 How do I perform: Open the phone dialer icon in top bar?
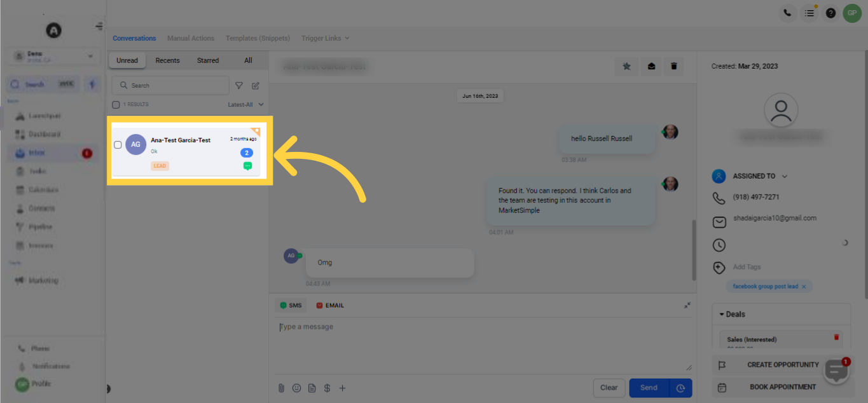pos(787,13)
